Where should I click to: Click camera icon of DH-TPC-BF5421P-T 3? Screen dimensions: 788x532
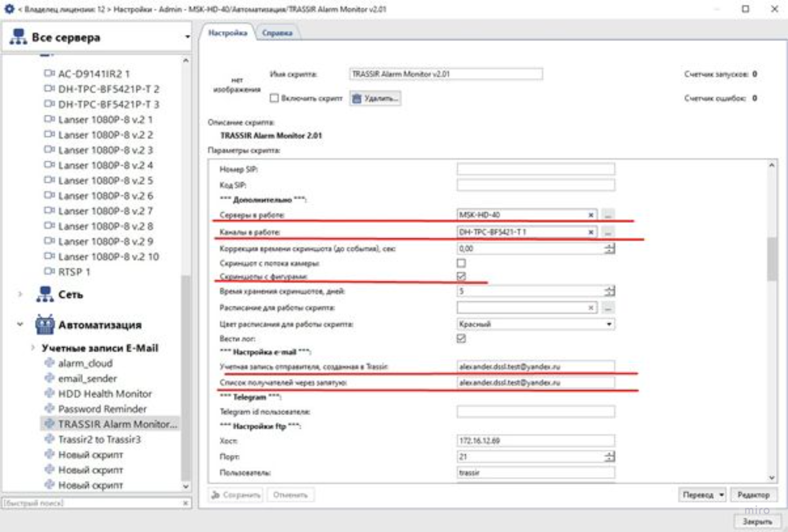[49, 104]
